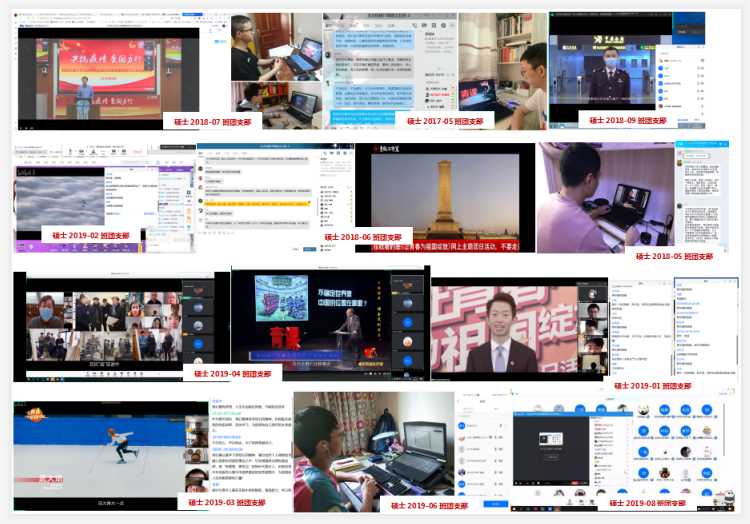The image size is (750, 524).
Task: Open the 青课 中国的位置在哪里 lecture screenshot
Action: point(331,324)
